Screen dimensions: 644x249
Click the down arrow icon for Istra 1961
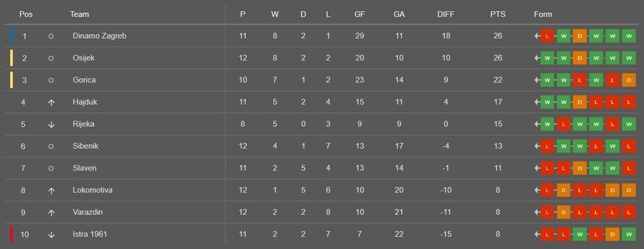point(51,235)
